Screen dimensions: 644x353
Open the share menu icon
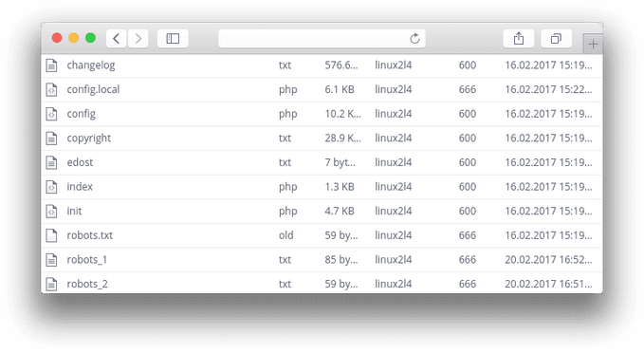[x=519, y=39]
